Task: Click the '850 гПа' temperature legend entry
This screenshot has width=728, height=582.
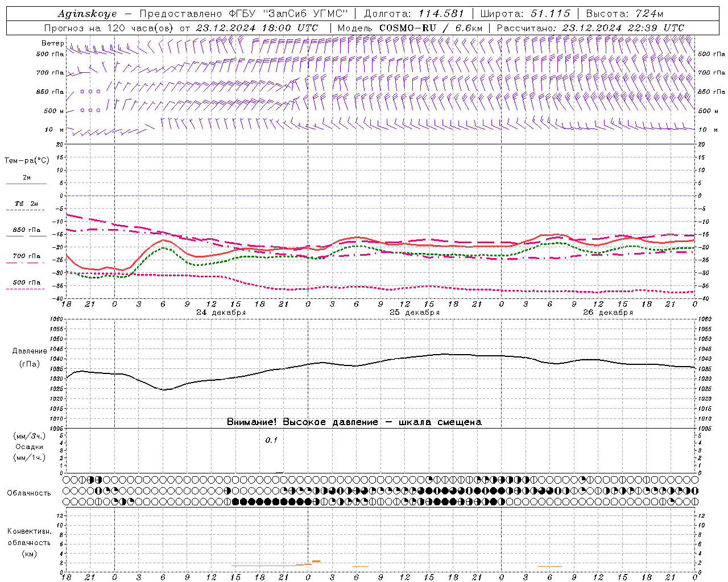Action: click(x=27, y=230)
